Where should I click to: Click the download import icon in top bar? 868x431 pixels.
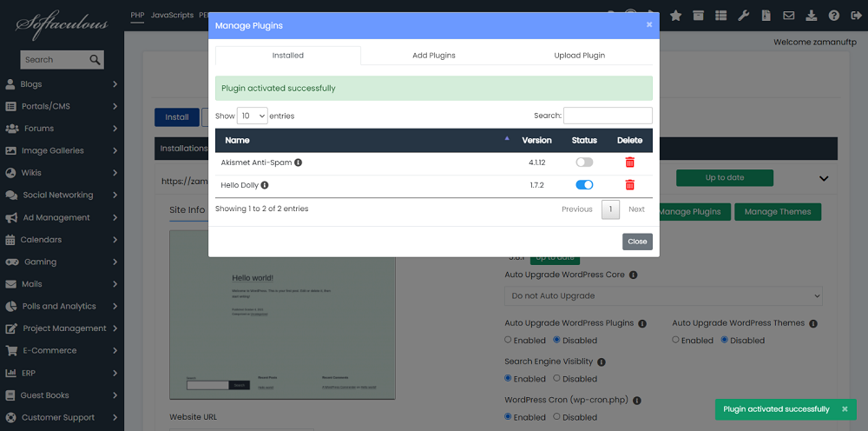click(812, 16)
